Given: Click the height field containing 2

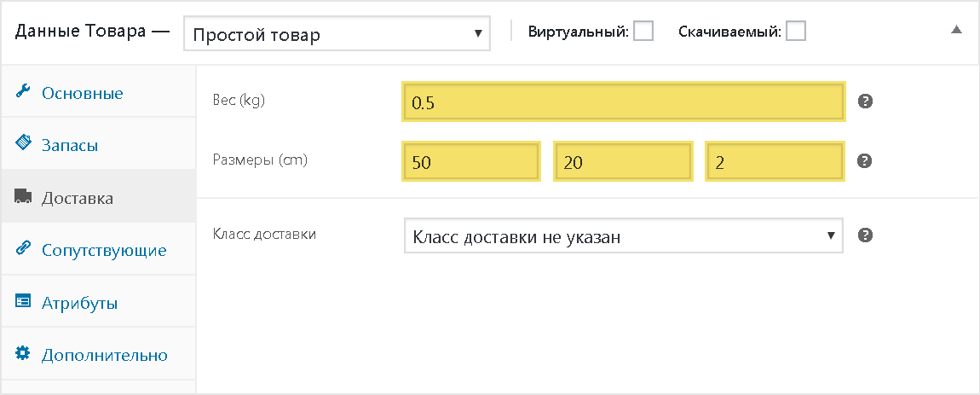Looking at the screenshot, I should click(x=775, y=162).
